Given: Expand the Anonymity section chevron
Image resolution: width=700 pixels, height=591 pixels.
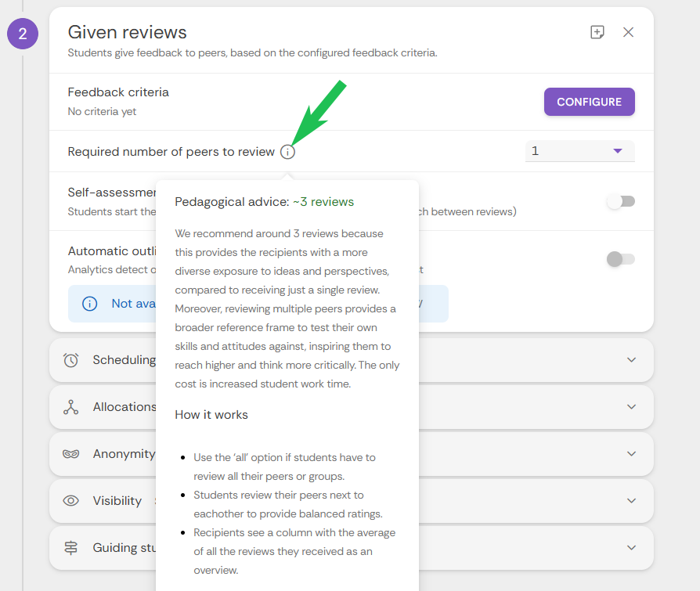Looking at the screenshot, I should pyautogui.click(x=631, y=454).
